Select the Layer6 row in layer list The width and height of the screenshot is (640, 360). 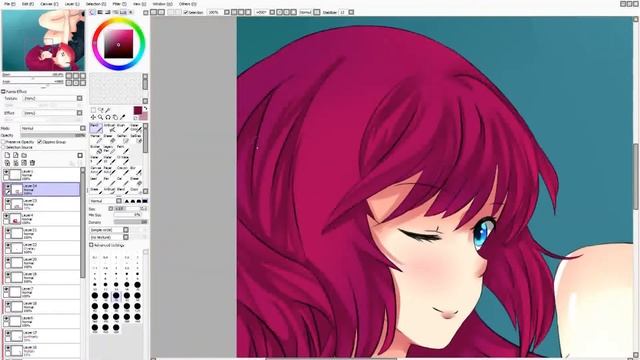[x=42, y=321]
